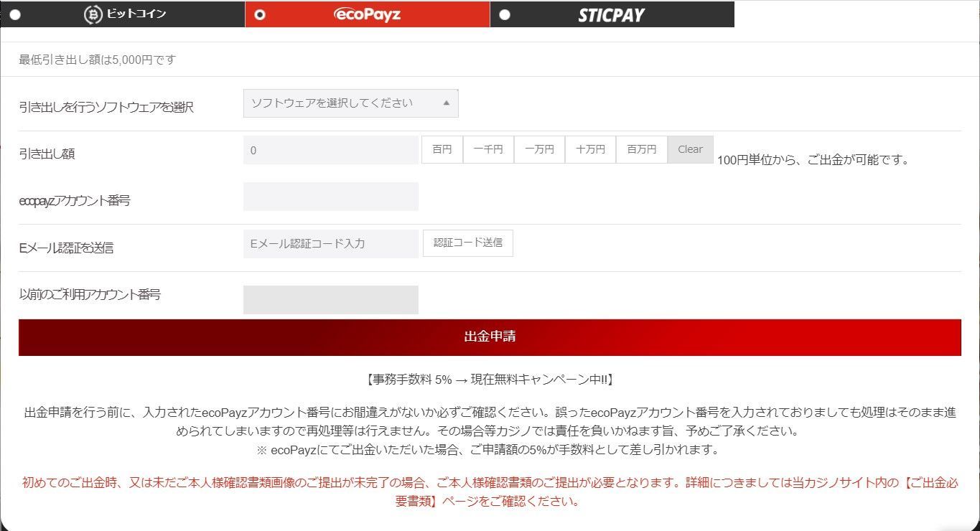
Task: Submit the withdrawal request (出金申請)
Action: tap(490, 337)
